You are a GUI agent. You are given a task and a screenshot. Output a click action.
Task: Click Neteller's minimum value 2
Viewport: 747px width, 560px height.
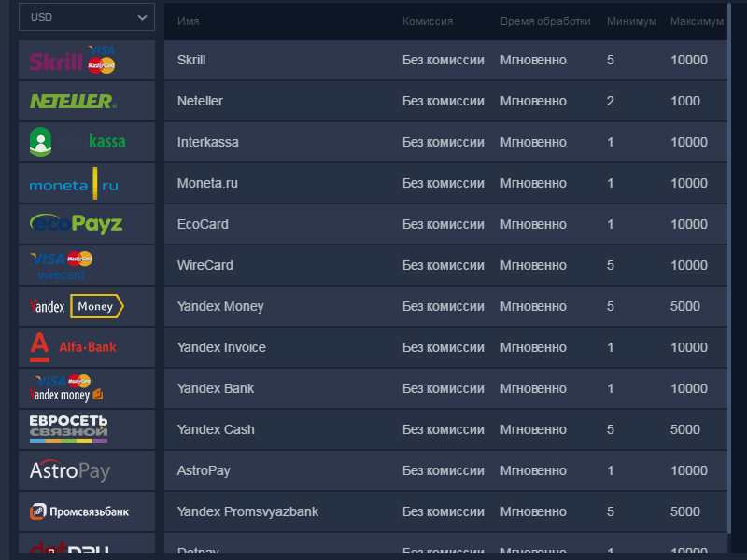pos(611,101)
